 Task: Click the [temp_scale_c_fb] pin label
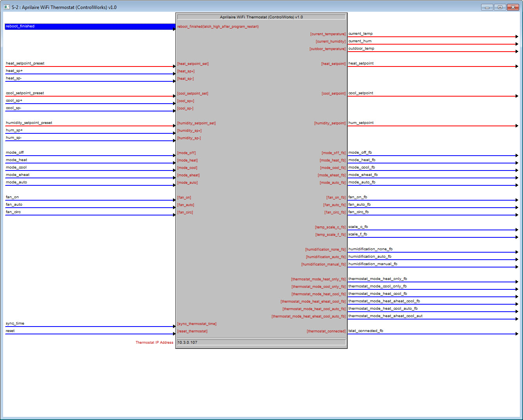[330, 227]
